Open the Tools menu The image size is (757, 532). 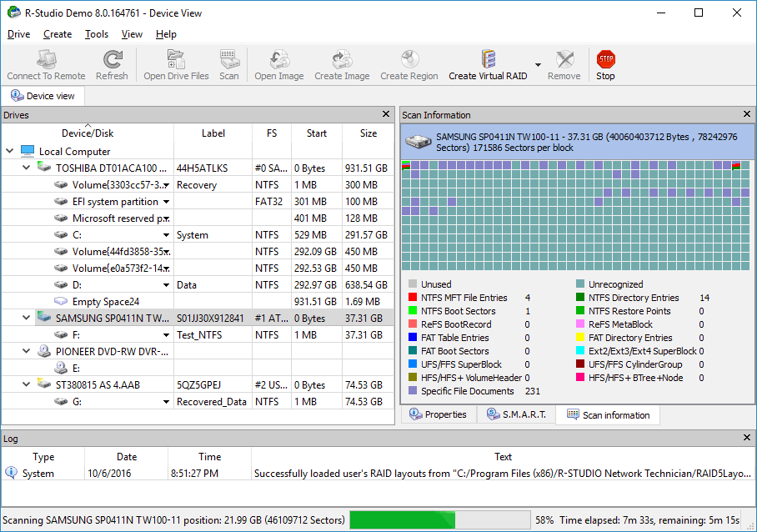tap(97, 34)
